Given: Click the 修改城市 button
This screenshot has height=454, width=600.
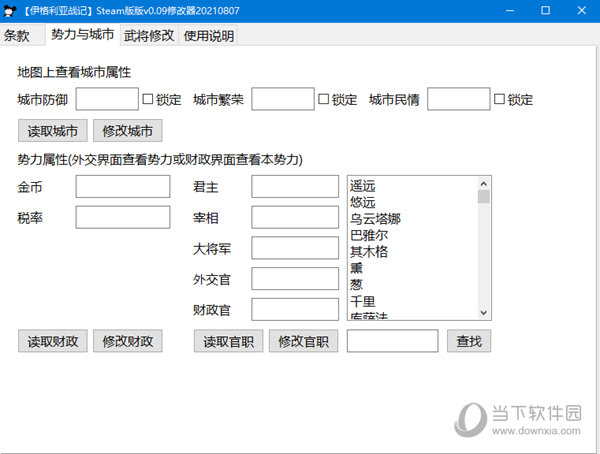Looking at the screenshot, I should [x=127, y=131].
